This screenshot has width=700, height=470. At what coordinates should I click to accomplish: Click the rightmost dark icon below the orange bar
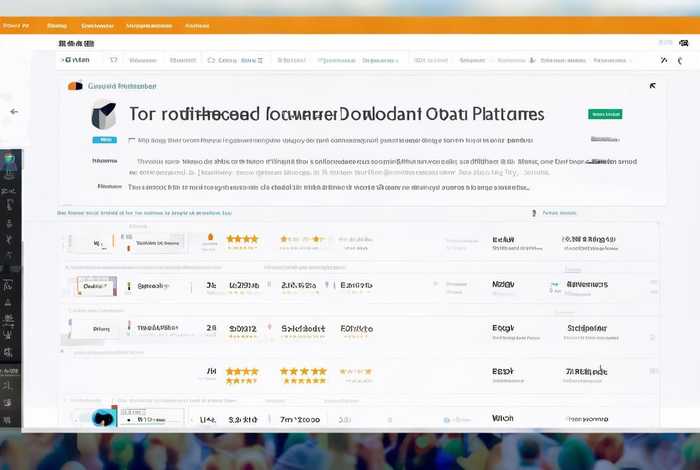tap(686, 43)
